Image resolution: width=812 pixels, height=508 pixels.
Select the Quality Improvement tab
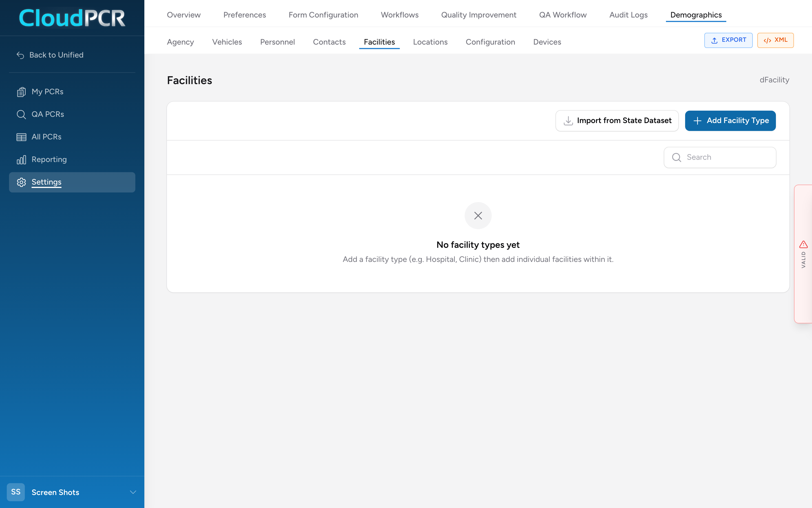click(478, 15)
